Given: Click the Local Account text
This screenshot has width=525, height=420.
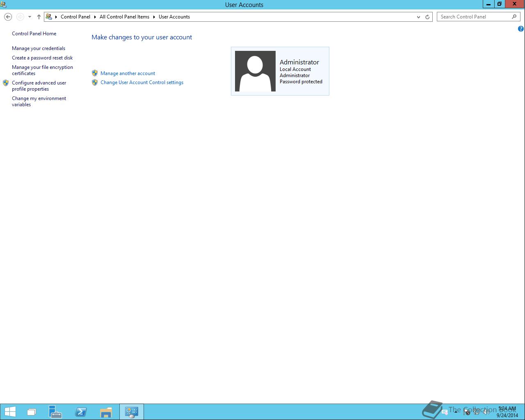Looking at the screenshot, I should click(x=295, y=69).
